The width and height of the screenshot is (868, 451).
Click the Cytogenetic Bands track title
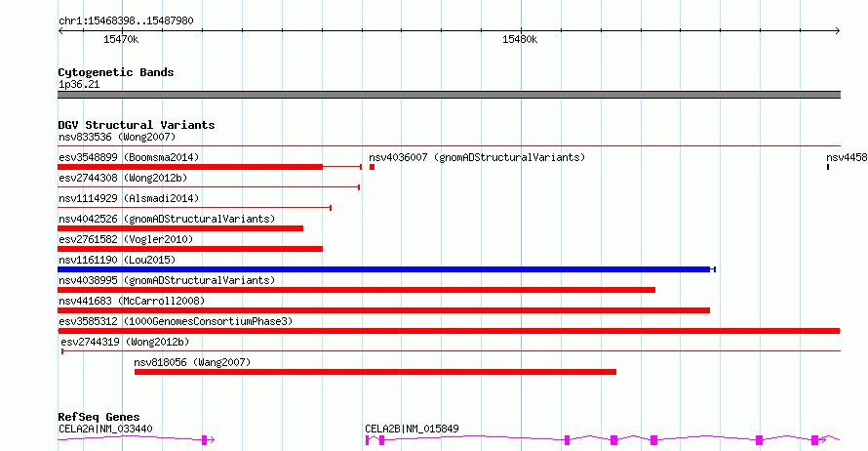point(116,72)
